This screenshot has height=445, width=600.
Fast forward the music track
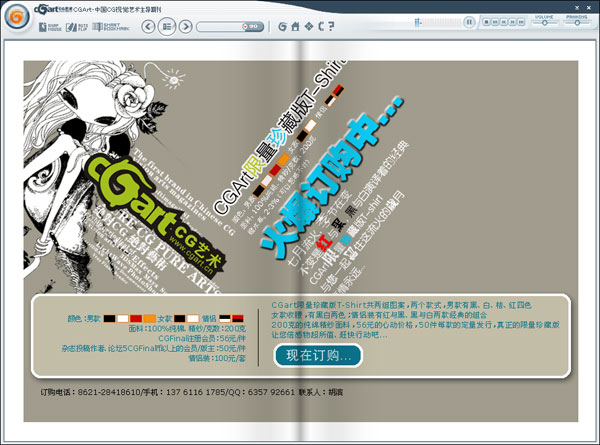[x=512, y=22]
